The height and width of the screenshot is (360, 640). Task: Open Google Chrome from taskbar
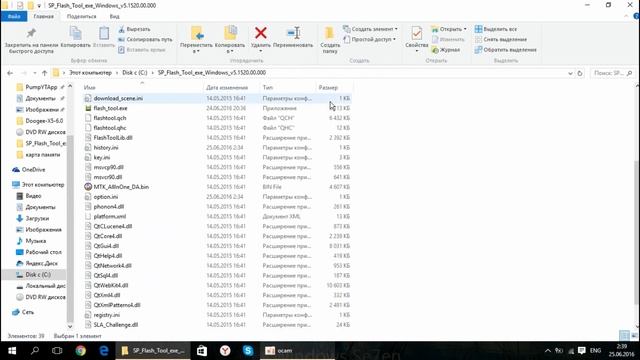[x=80, y=351]
